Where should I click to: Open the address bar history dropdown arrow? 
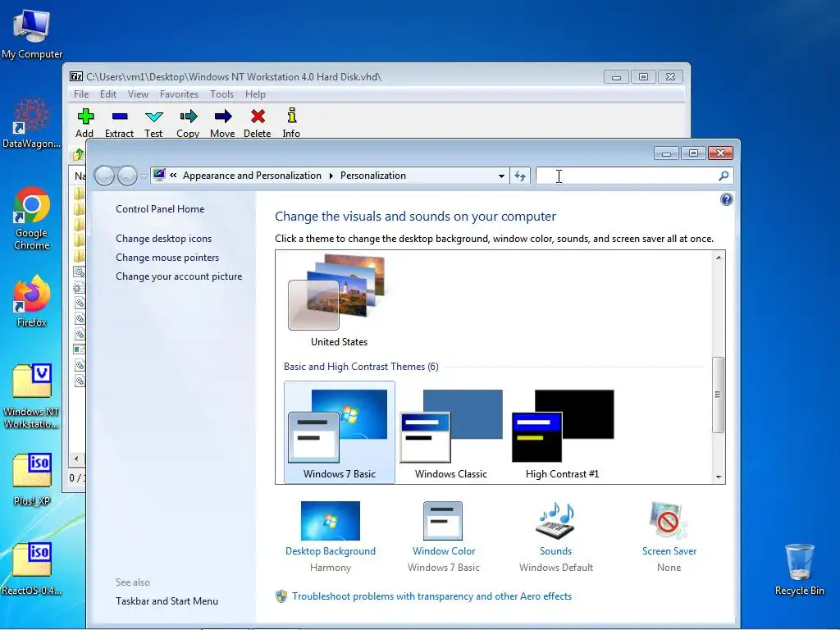[501, 176]
